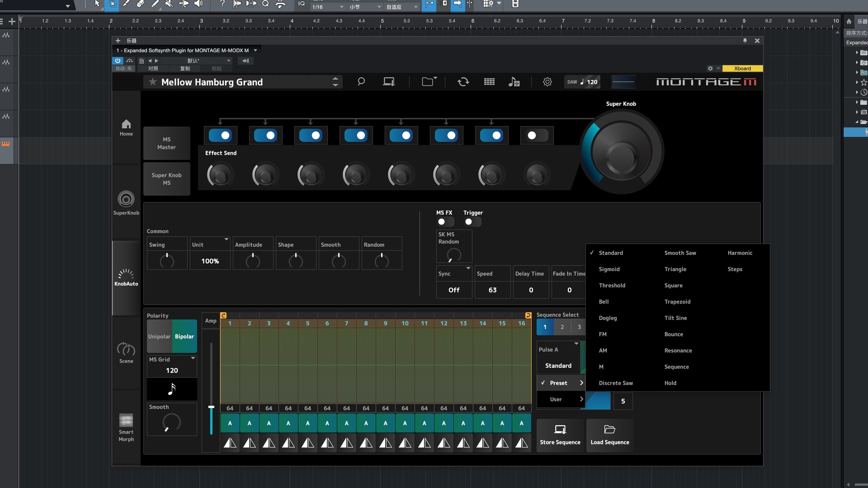Screen dimensions: 868x488
Task: Expand the Sync dropdown arrow
Action: (468, 268)
